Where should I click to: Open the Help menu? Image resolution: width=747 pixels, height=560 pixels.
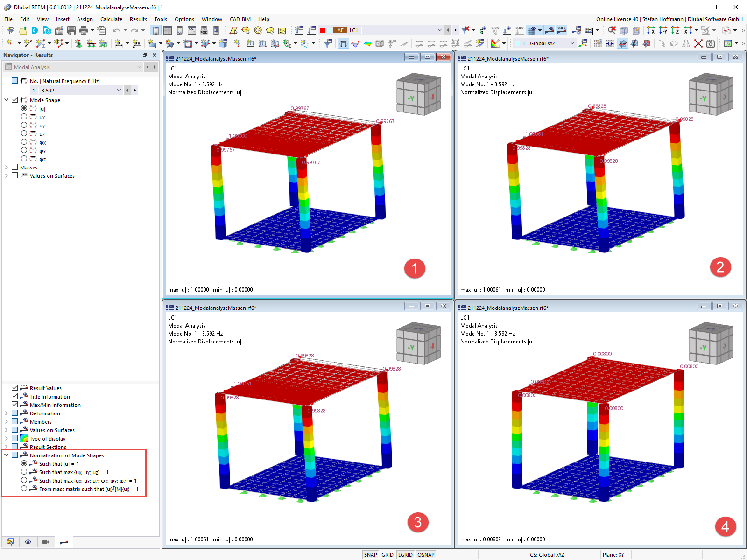[x=264, y=19]
